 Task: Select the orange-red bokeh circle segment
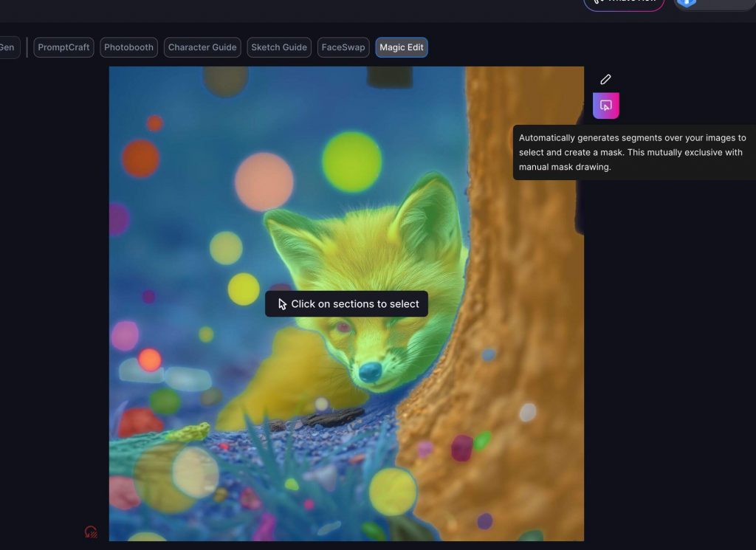click(140, 158)
